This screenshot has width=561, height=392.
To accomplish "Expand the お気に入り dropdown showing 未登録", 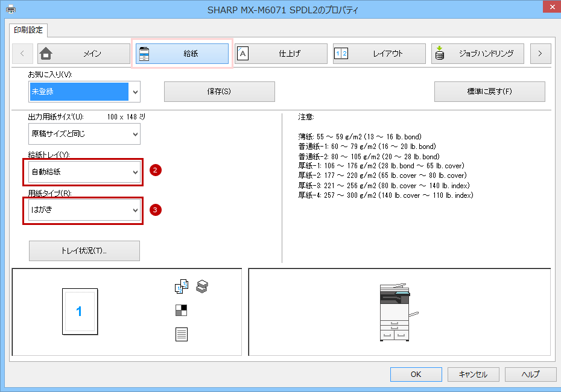I will click(84, 92).
